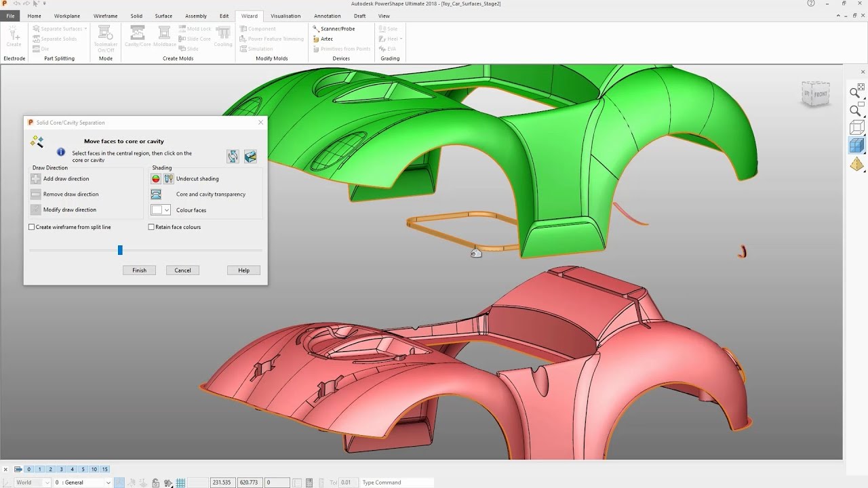Click the Add draw direction icon
Viewport: 868px width, 488px height.
(x=36, y=179)
